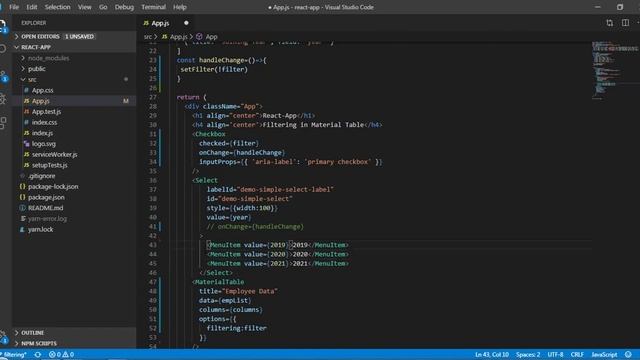640x360 pixels.
Task: Open the Debug menu
Action: (124, 7)
